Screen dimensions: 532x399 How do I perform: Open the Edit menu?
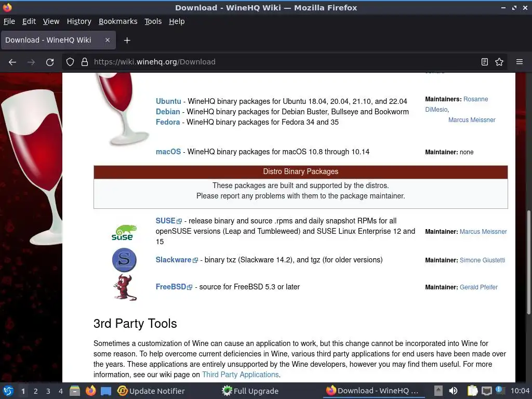(29, 21)
